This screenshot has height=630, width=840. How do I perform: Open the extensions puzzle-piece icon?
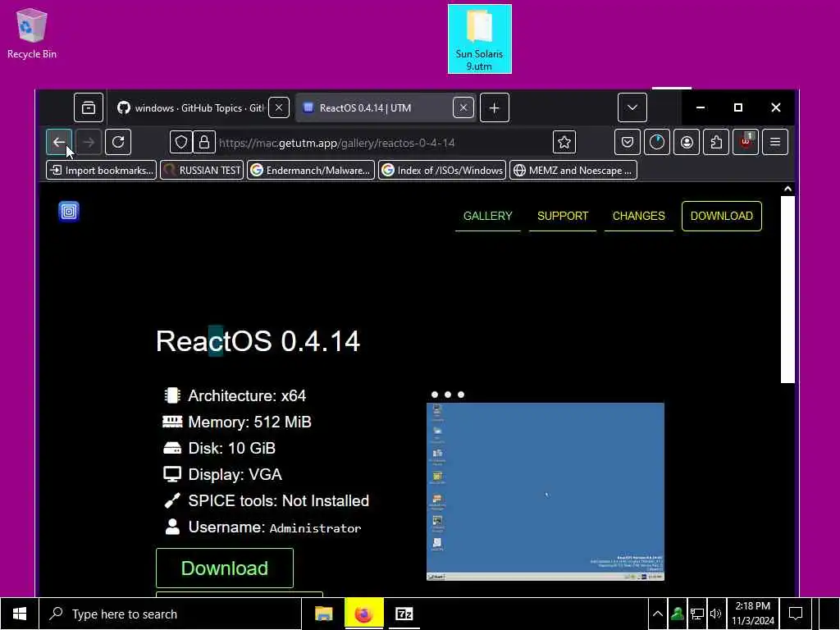716,142
